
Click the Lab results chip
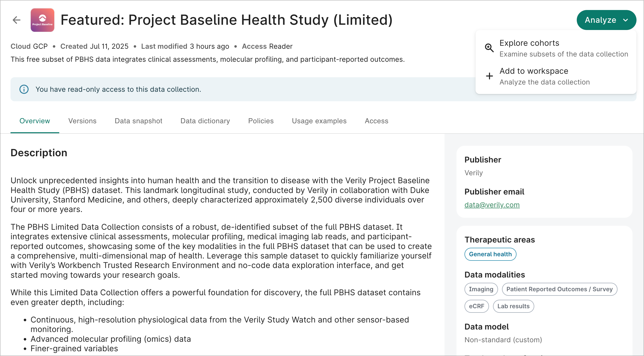pos(513,306)
